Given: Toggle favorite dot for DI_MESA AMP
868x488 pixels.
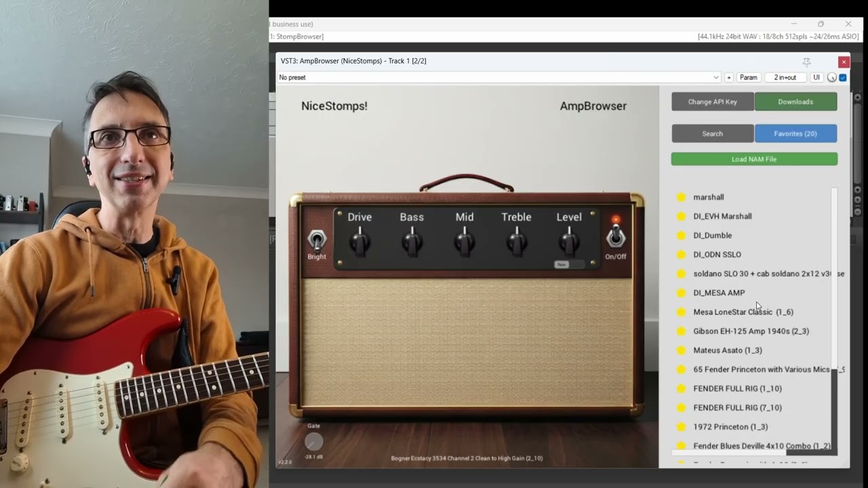Looking at the screenshot, I should (681, 293).
